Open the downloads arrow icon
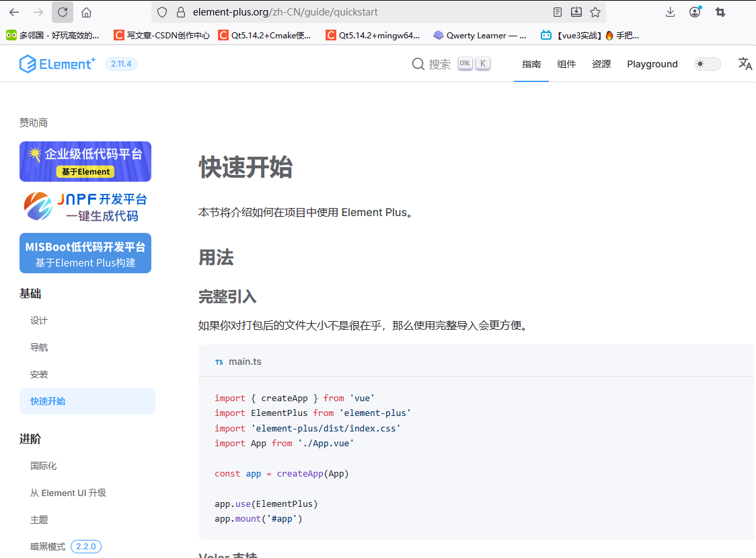Image resolution: width=756 pixels, height=558 pixels. [670, 12]
